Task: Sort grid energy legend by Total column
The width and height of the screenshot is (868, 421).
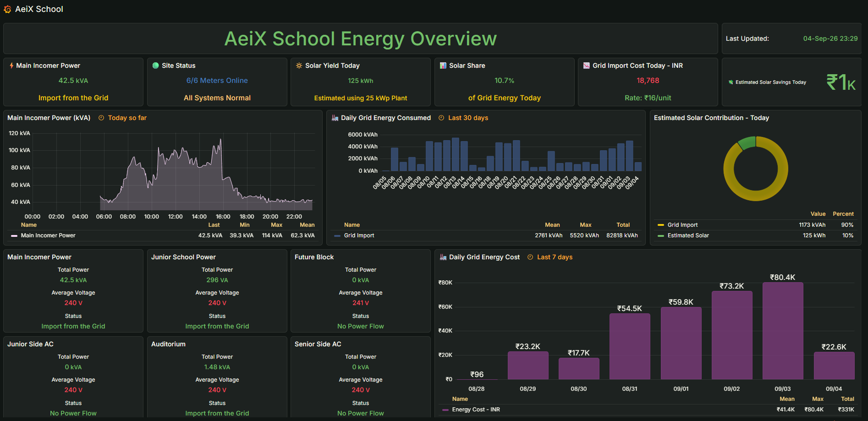Action: tap(623, 225)
